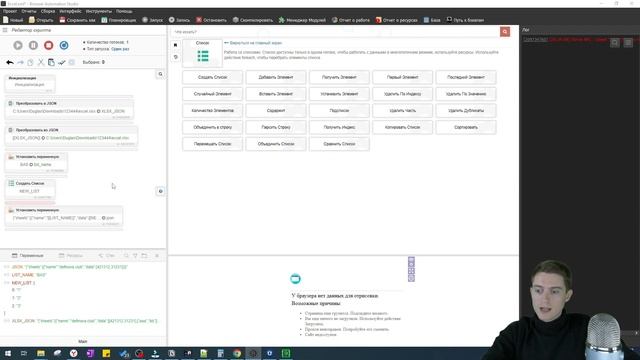Open Отчет о ресурсах in the toolbar
This screenshot has height=360, width=640.
tap(396, 20)
